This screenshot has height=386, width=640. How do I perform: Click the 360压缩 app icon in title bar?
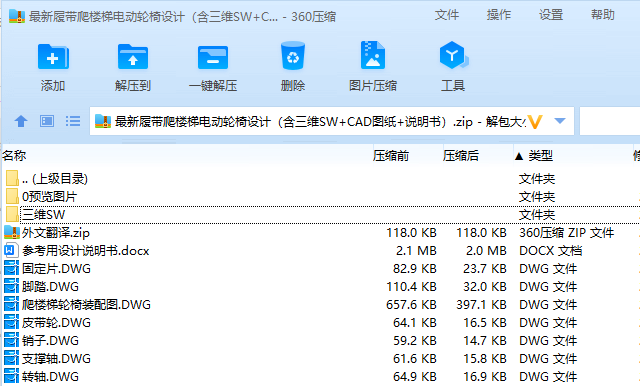click(17, 16)
